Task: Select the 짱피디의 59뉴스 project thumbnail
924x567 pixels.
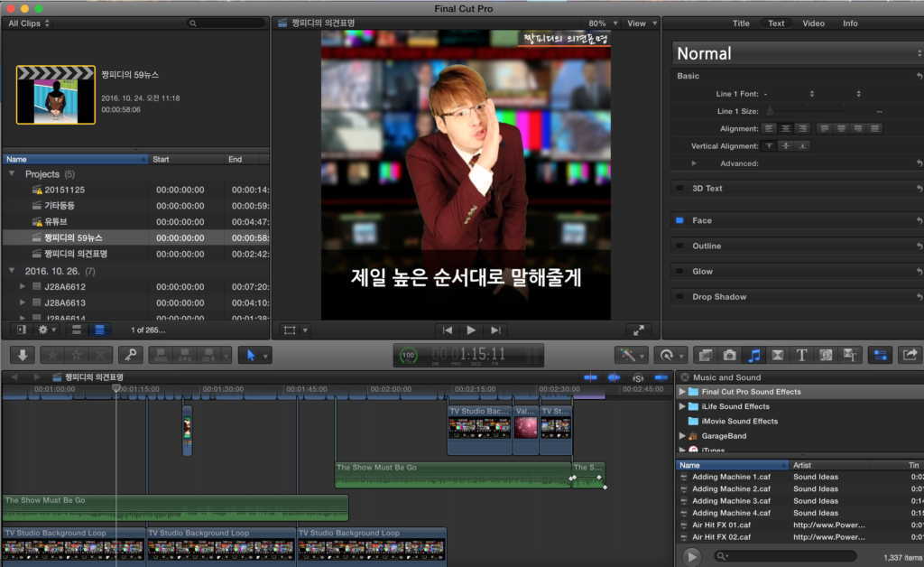Action: tap(54, 93)
